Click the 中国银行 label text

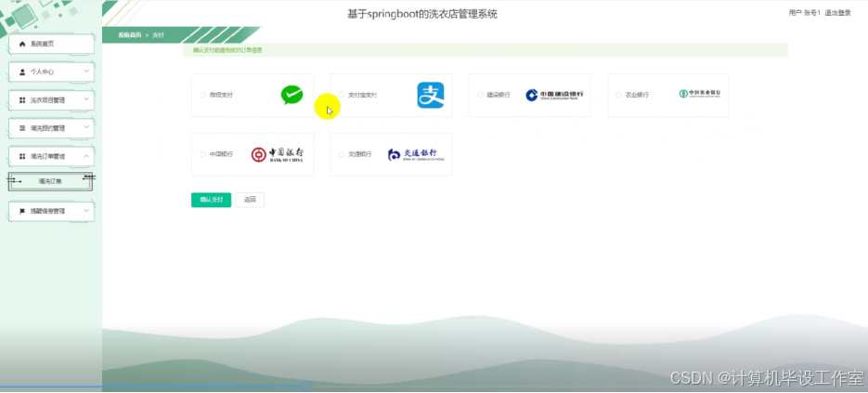[221, 154]
